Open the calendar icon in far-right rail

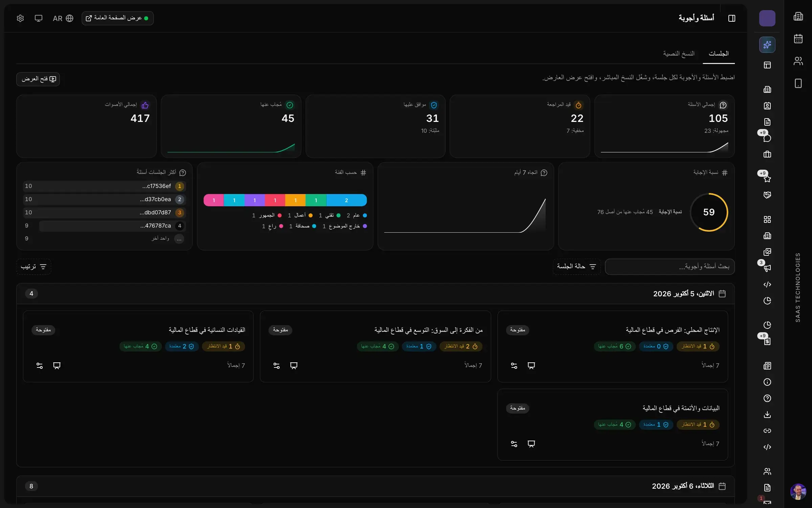(x=798, y=39)
